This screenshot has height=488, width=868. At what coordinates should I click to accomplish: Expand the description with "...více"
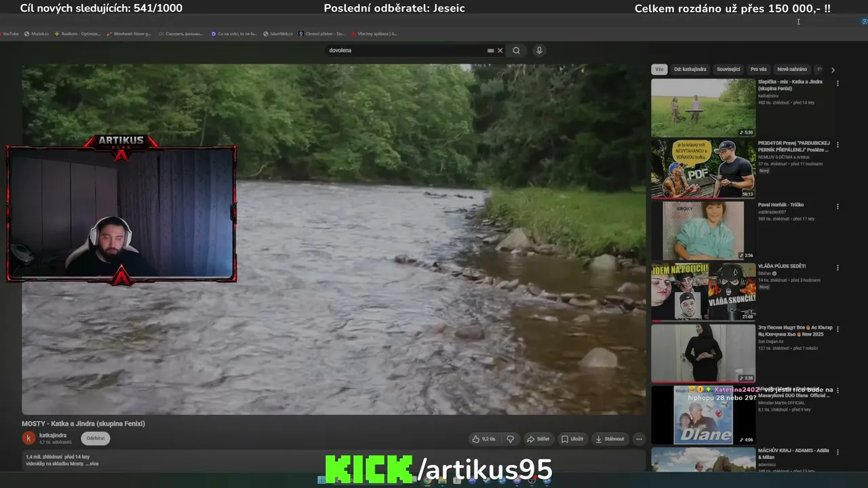(x=94, y=464)
